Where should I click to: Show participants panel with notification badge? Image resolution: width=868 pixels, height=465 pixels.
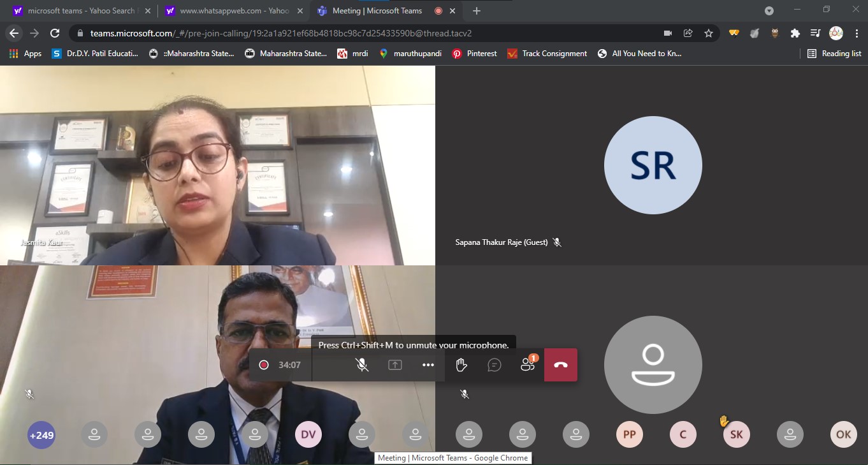point(528,364)
